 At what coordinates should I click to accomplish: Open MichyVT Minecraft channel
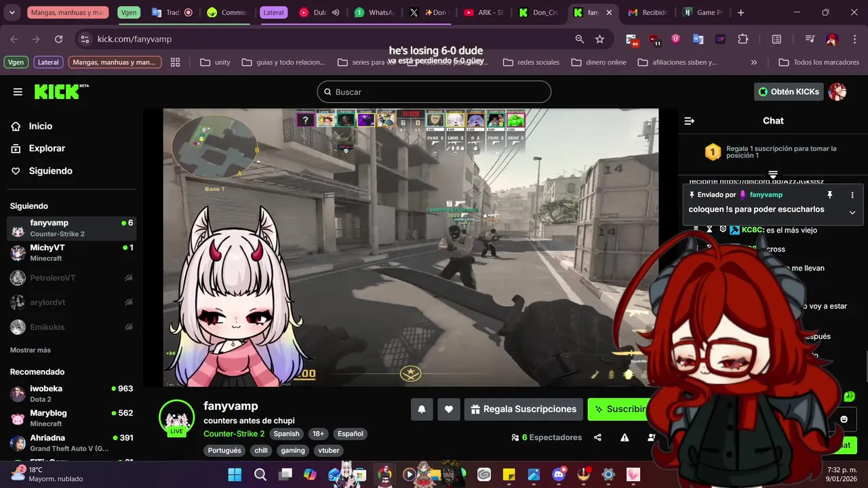(x=72, y=253)
